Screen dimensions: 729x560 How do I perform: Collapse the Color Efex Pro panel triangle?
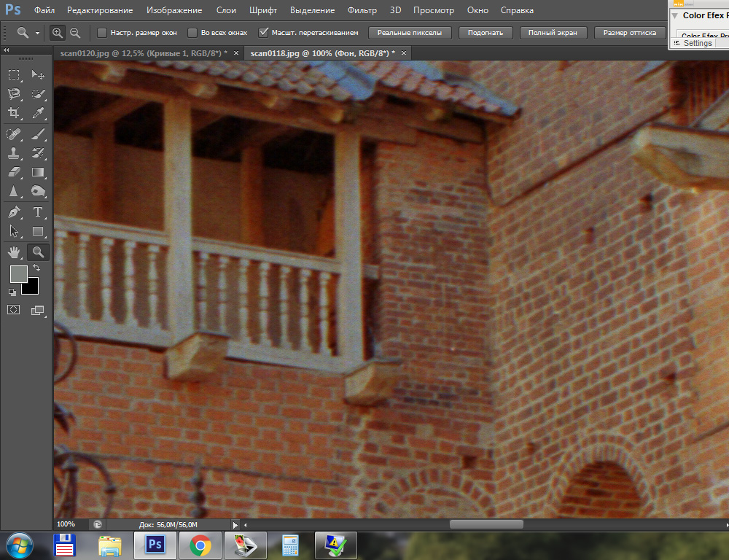click(x=675, y=15)
